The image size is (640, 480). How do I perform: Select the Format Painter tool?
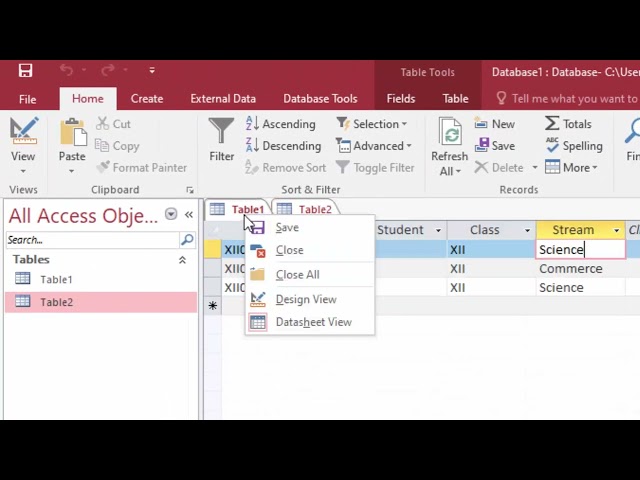pyautogui.click(x=141, y=167)
